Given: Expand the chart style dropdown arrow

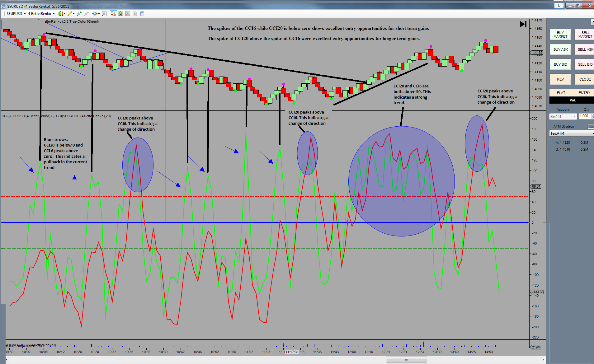Looking at the screenshot, I should click(64, 14).
